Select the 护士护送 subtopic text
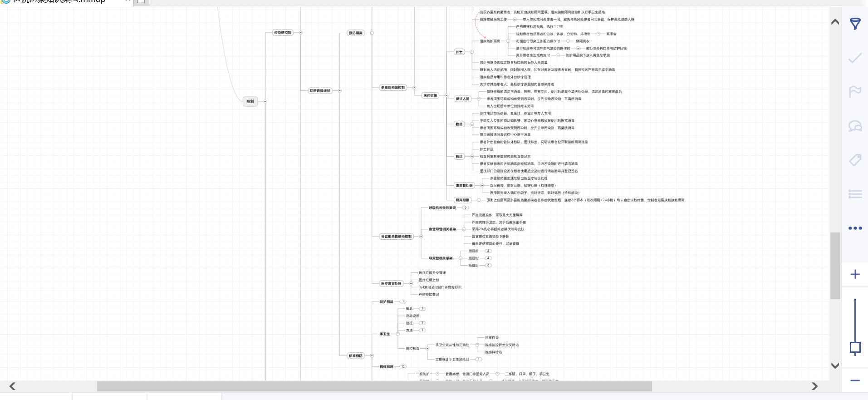Screen dimensions: 868x400 pyautogui.click(x=486, y=149)
